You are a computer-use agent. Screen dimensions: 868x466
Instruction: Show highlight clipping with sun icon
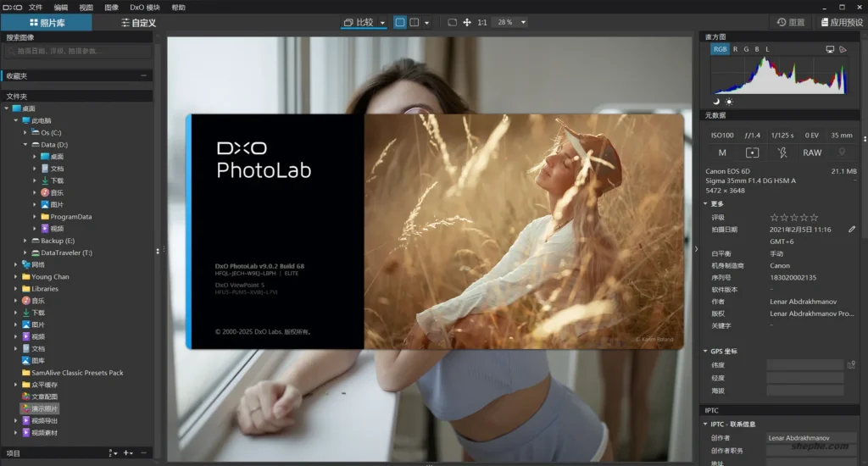[x=729, y=102]
